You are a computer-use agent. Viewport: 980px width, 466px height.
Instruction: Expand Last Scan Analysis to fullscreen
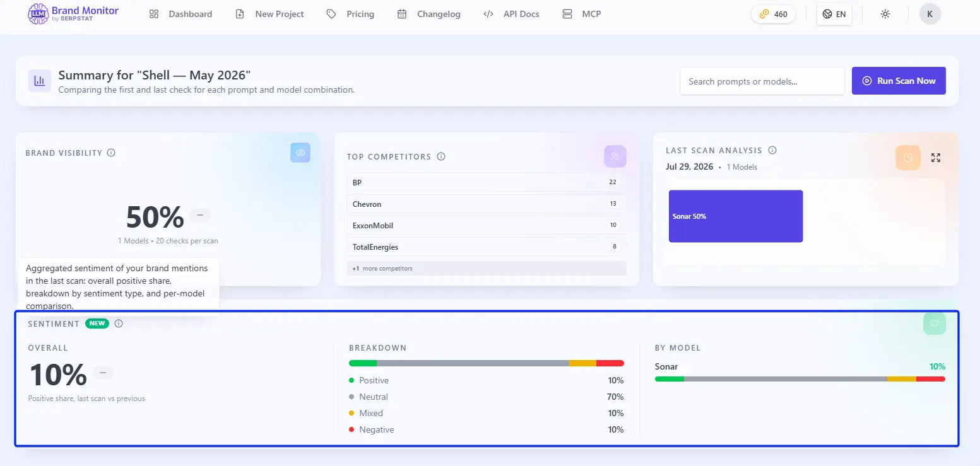936,158
